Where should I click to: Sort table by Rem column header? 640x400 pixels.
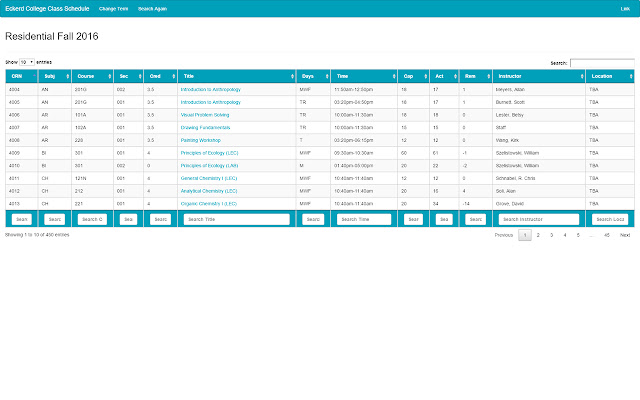pos(476,76)
